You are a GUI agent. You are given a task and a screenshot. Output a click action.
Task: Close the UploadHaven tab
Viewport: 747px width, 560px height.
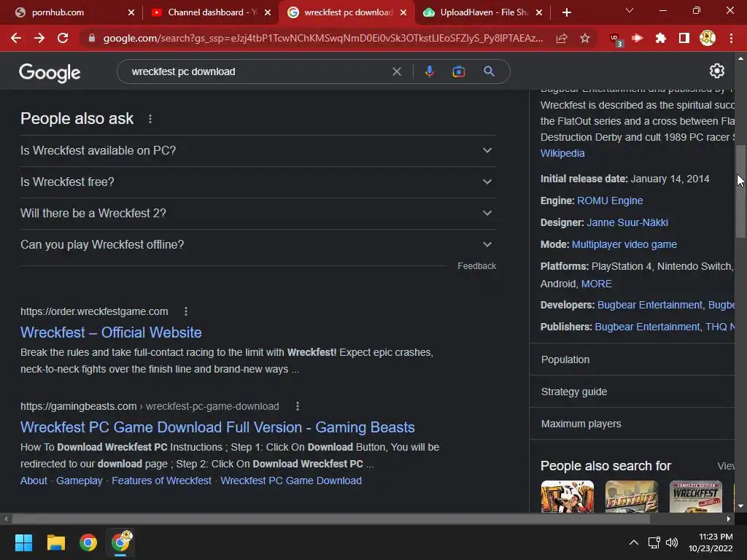(x=539, y=12)
